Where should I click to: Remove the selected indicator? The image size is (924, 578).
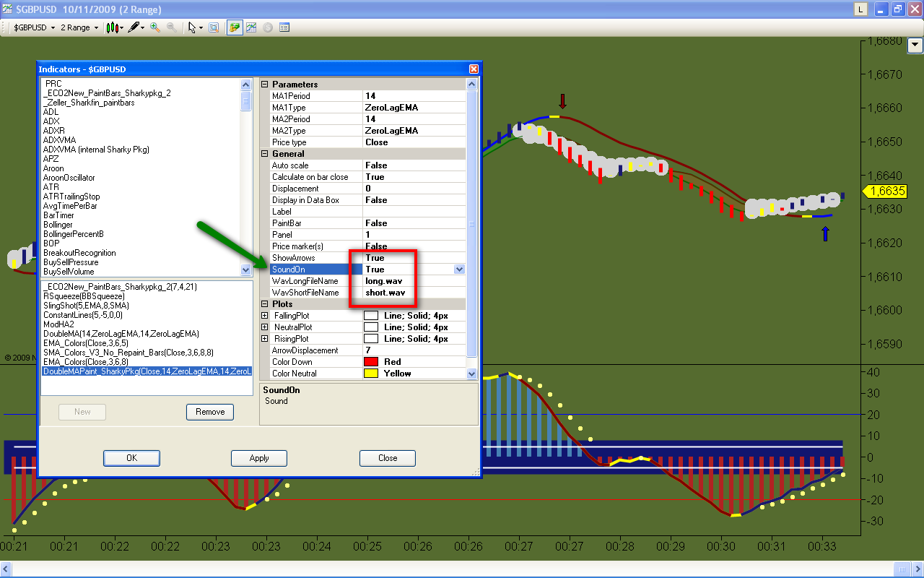click(x=210, y=412)
